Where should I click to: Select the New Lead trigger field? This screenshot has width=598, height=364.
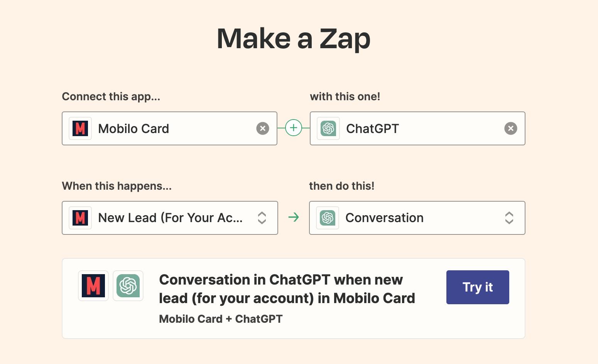[170, 217]
